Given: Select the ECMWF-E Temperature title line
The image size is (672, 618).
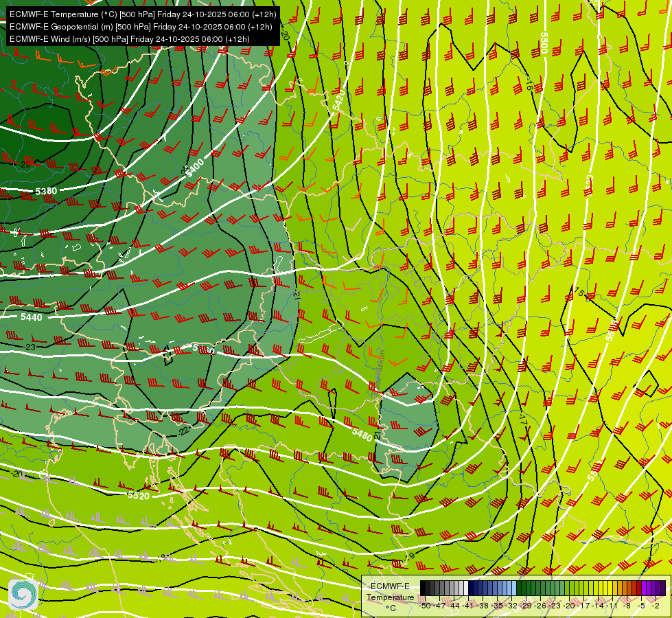Looking at the screenshot, I should (143, 14).
